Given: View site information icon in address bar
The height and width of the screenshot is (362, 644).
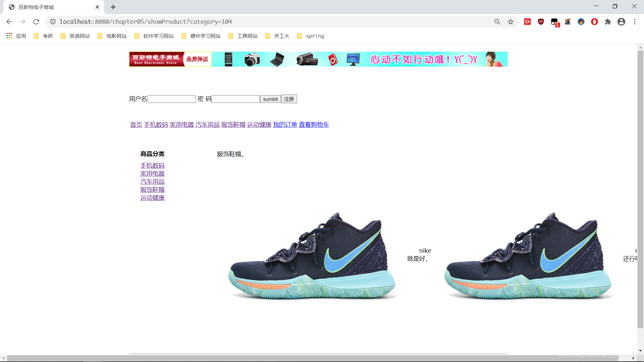Looking at the screenshot, I should [x=53, y=22].
